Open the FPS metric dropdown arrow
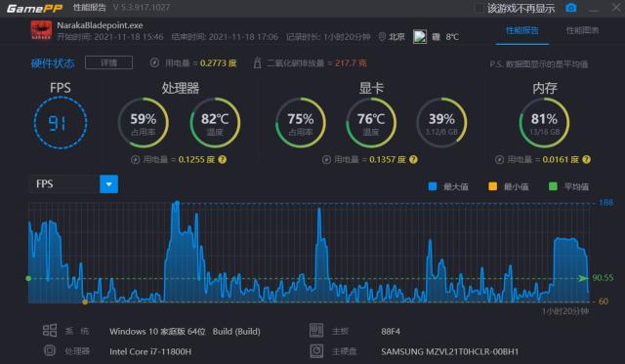Viewport: 625px width, 364px height. 108,184
